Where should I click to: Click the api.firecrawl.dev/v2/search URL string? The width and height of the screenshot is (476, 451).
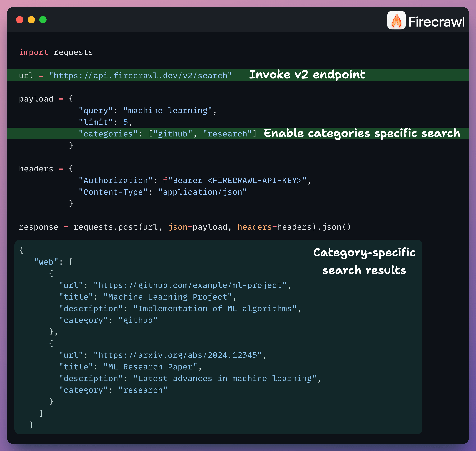140,75
